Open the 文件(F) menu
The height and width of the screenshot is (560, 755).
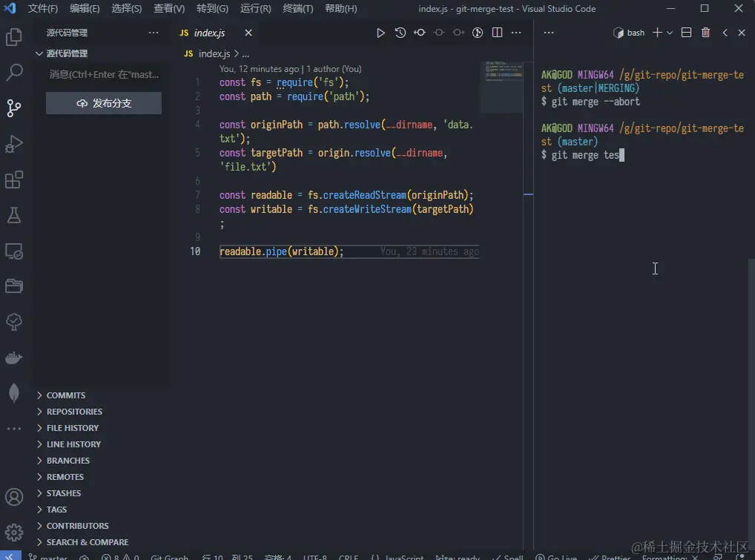point(42,9)
